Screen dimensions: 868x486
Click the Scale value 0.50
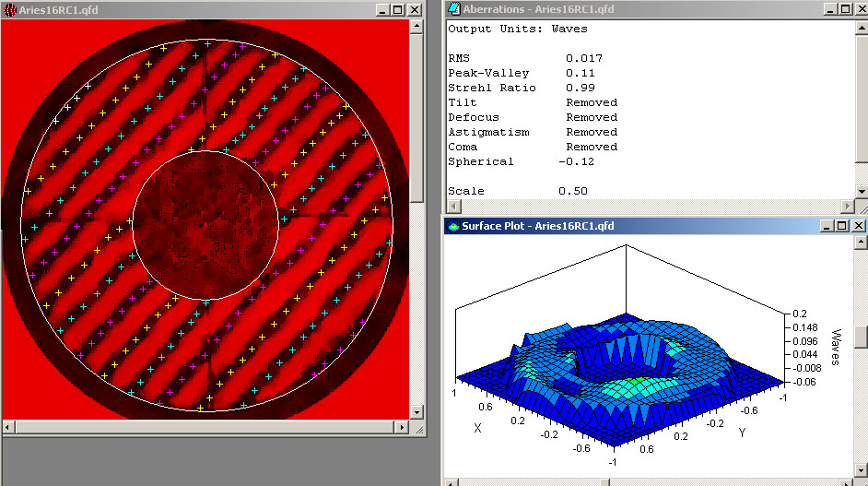(573, 191)
